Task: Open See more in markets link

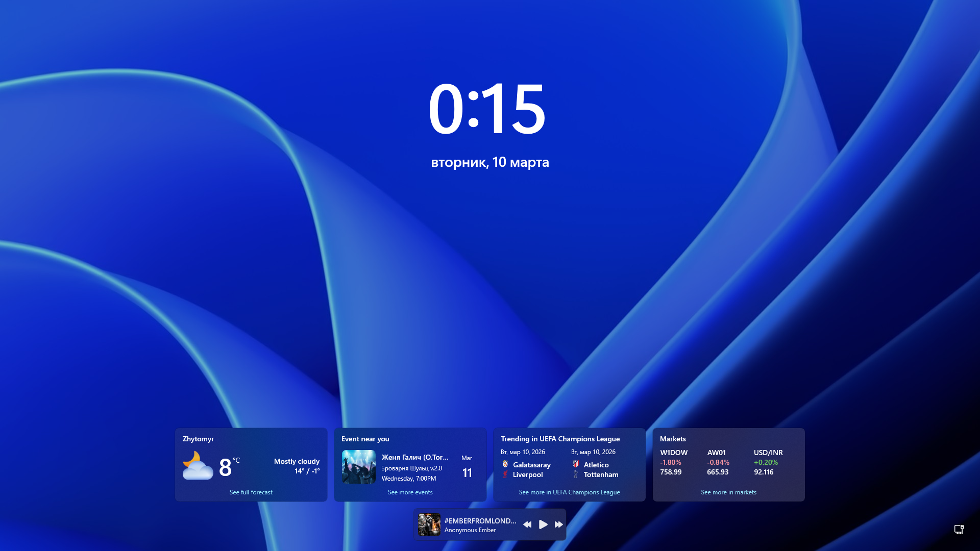Action: [x=728, y=492]
